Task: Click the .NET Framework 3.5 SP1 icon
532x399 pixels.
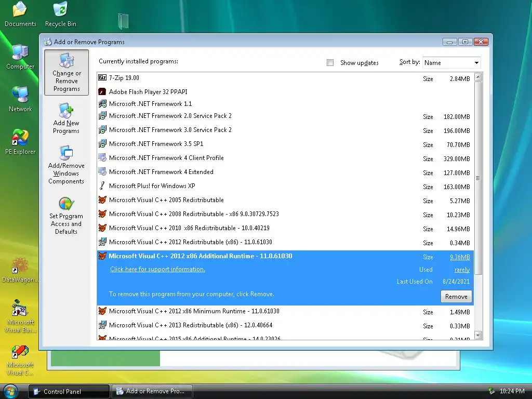Action: 102,143
